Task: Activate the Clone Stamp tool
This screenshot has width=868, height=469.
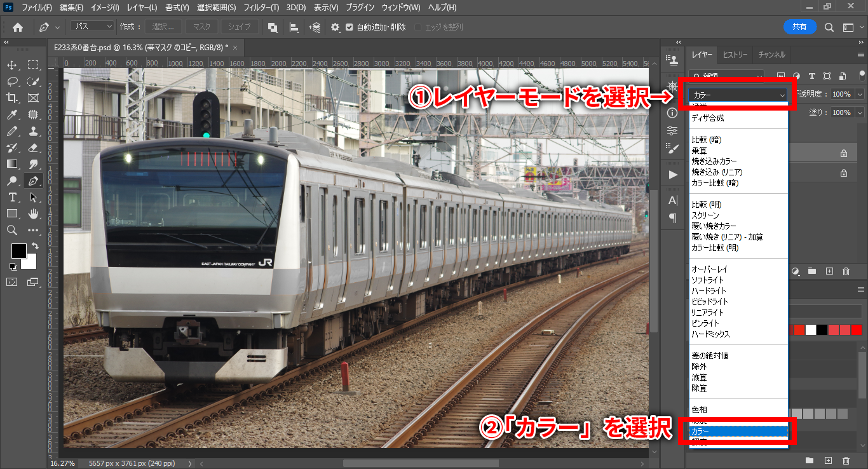Action: click(x=34, y=131)
